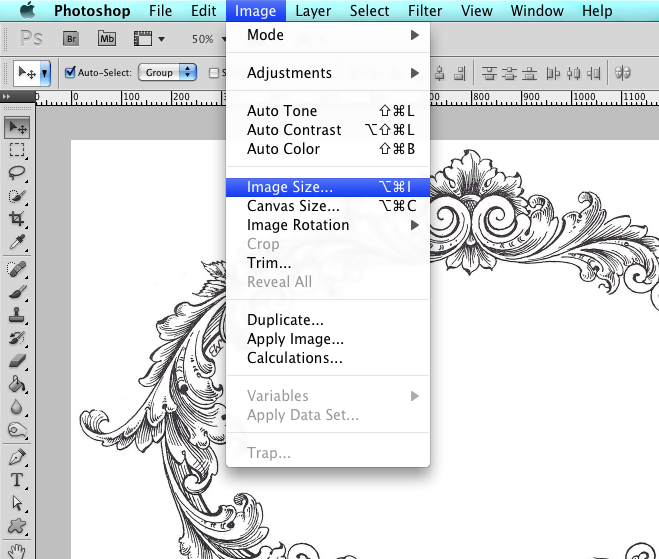Select the Brush tool
Screen dimensions: 659x559
coord(17,292)
